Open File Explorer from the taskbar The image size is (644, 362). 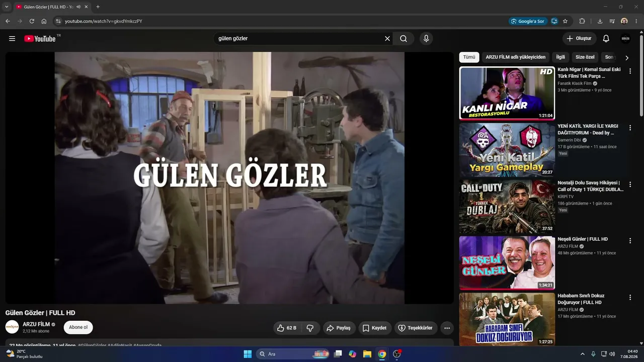point(367,354)
